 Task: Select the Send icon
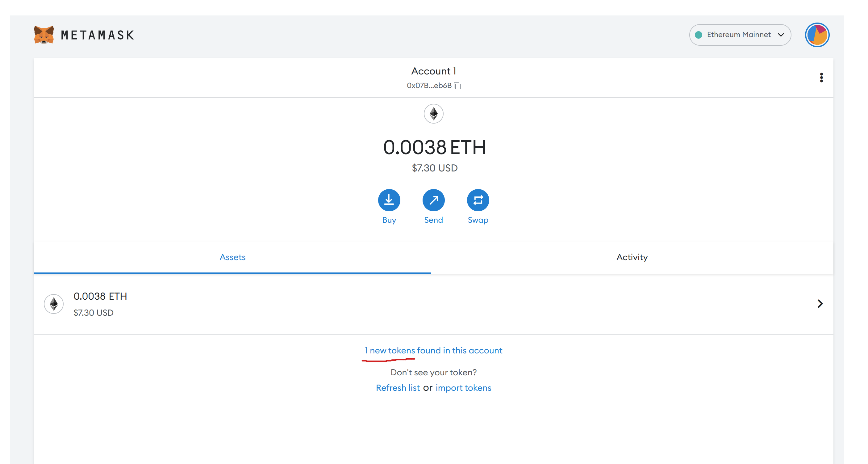[x=434, y=200]
